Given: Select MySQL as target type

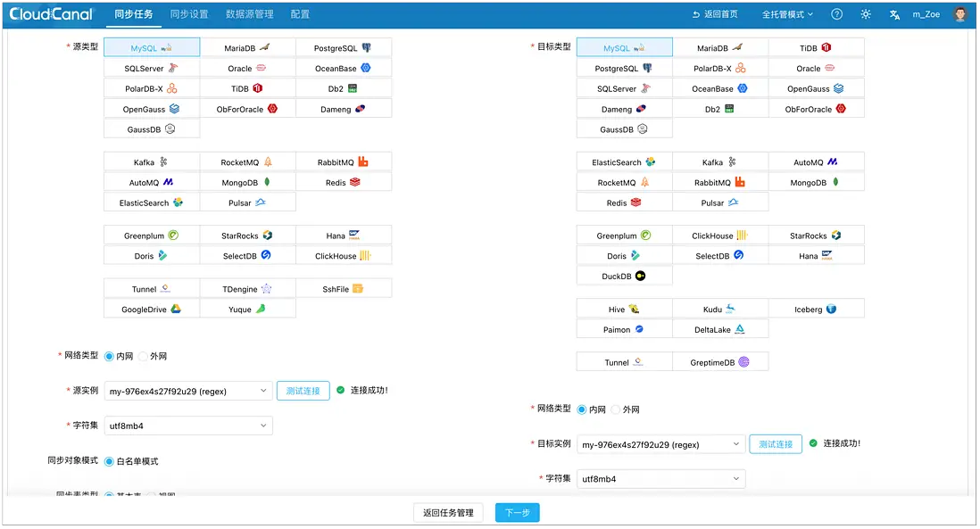Looking at the screenshot, I should coord(625,47).
